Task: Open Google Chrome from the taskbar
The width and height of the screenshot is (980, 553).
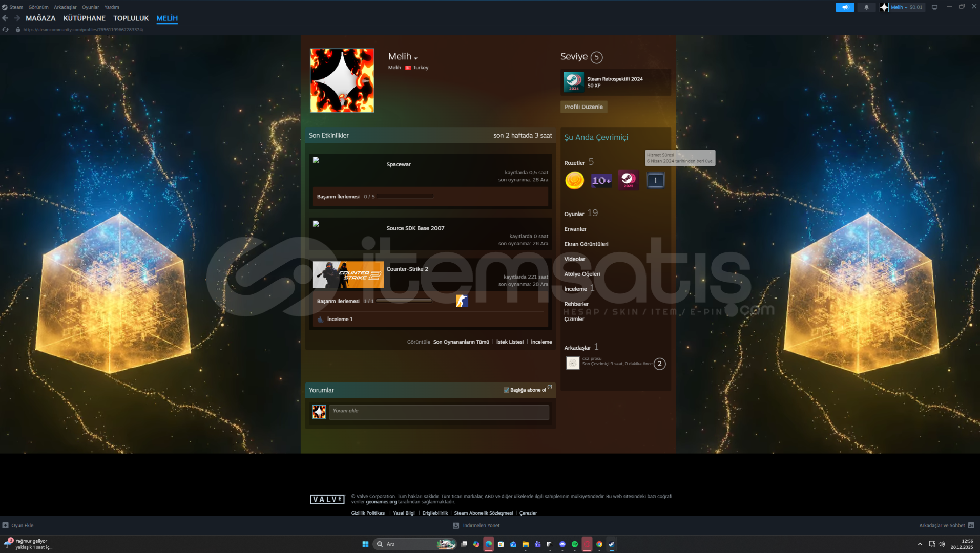Action: point(599,544)
